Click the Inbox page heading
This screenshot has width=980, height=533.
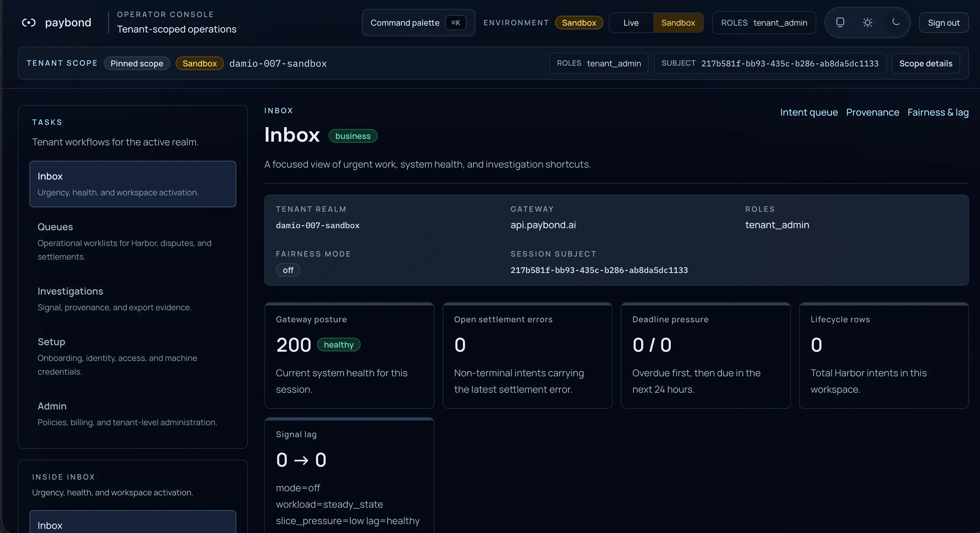pos(292,135)
